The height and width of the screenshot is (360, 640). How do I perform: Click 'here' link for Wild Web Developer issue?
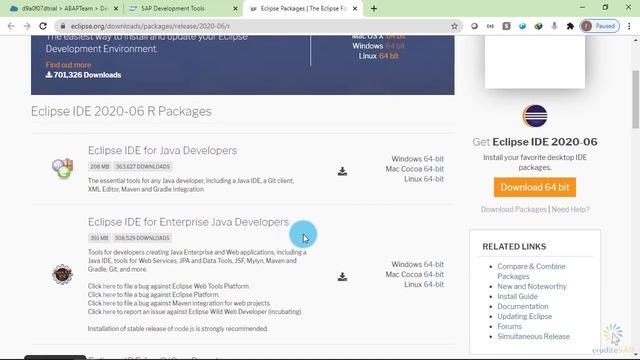tap(109, 312)
